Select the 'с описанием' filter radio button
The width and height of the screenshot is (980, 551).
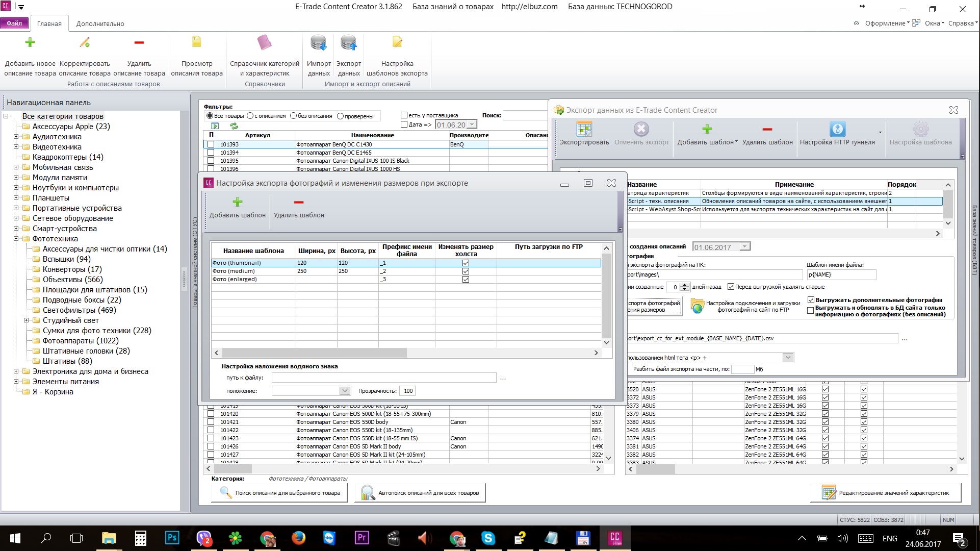[x=250, y=116]
